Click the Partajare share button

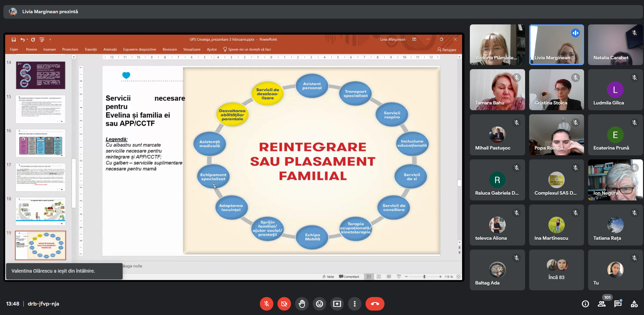tap(447, 50)
